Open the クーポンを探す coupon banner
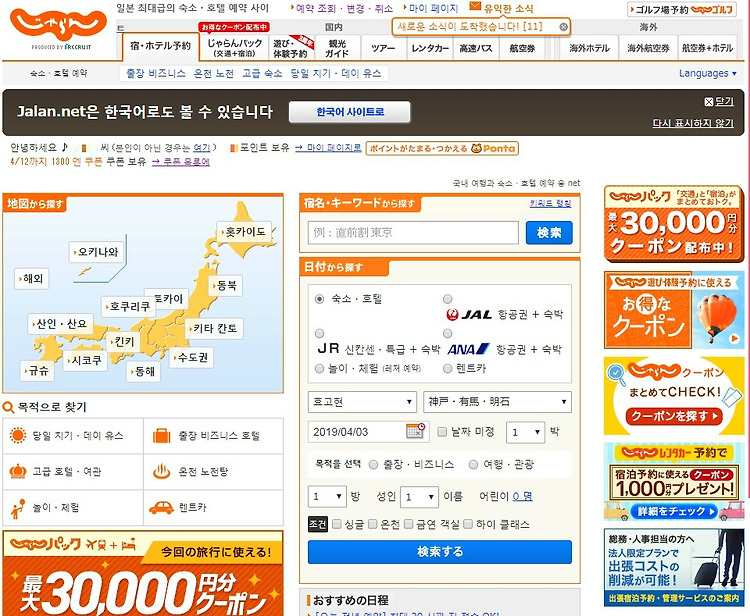The image size is (750, 616). tap(673, 396)
